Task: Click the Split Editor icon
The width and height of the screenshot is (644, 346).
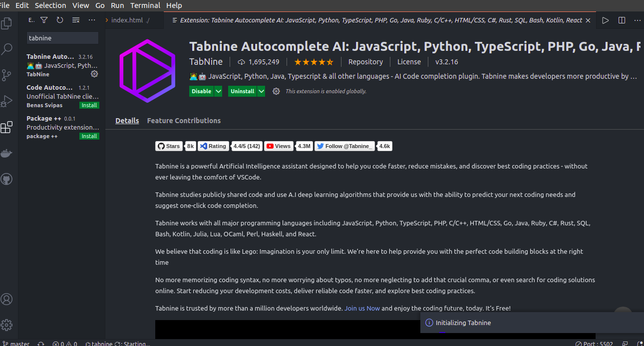Action: [x=622, y=20]
